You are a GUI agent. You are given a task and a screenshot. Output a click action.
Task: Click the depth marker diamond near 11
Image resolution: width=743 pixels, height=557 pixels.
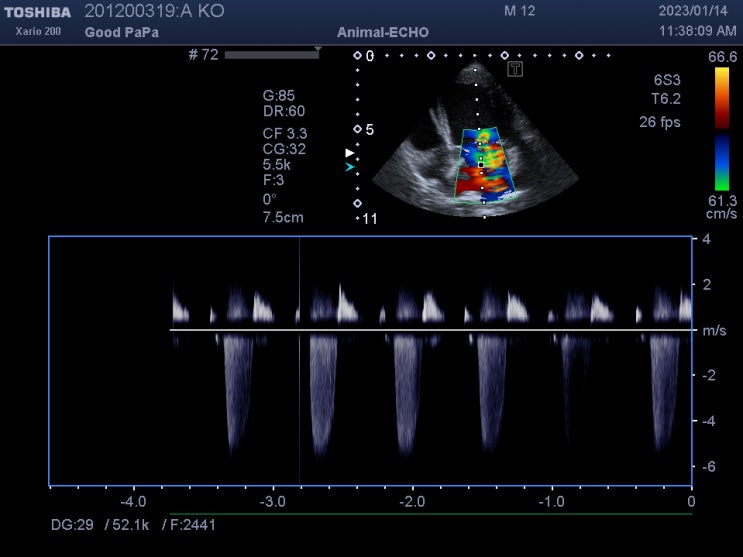[x=357, y=204]
